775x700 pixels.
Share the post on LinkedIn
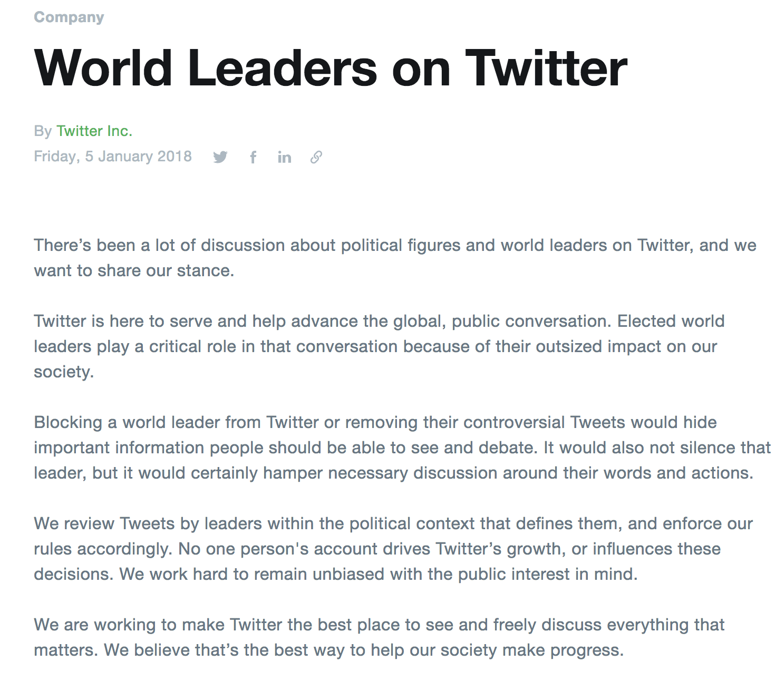(284, 157)
